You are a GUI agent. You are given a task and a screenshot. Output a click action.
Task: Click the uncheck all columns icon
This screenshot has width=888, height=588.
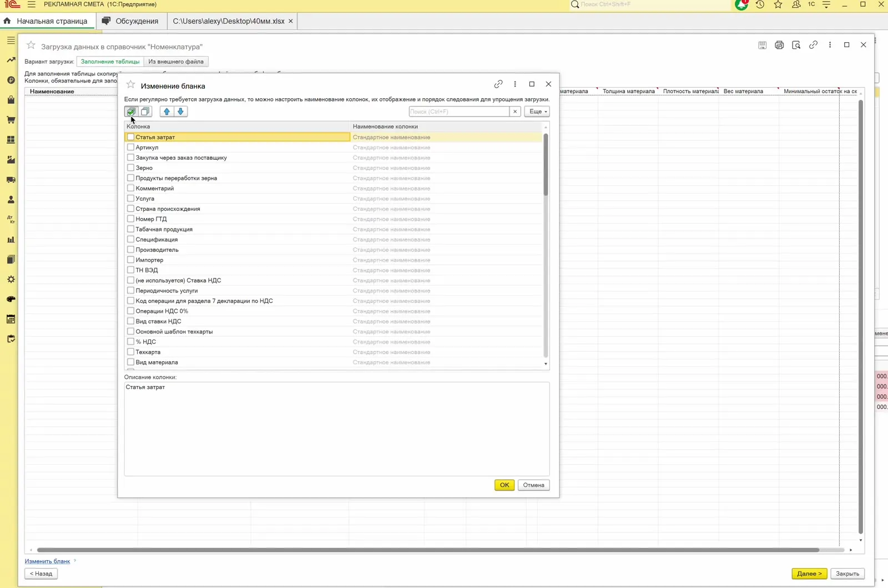point(145,111)
